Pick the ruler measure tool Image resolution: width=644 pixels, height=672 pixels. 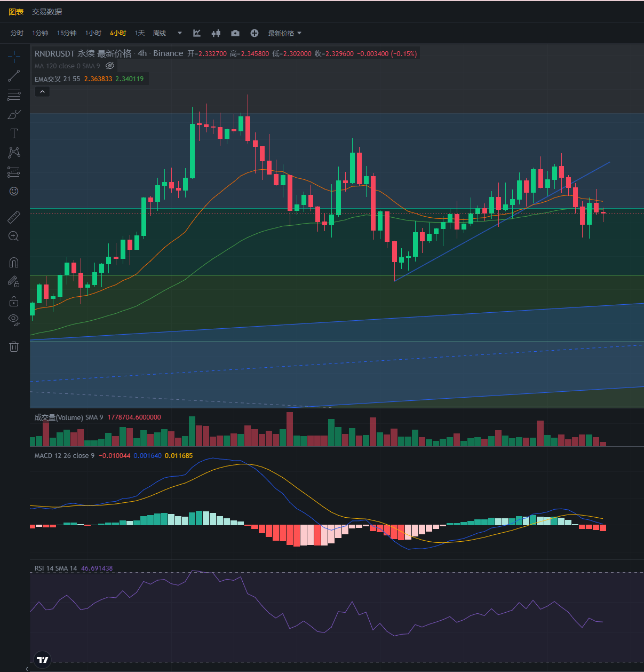(14, 217)
